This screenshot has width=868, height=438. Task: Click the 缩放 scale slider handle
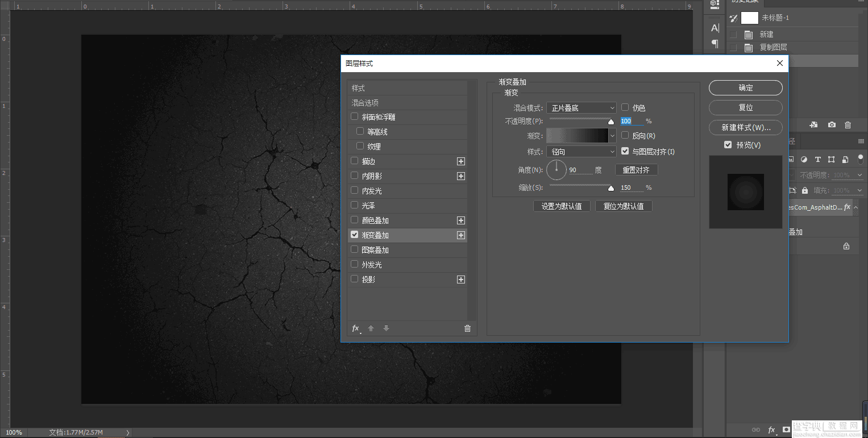pyautogui.click(x=611, y=187)
